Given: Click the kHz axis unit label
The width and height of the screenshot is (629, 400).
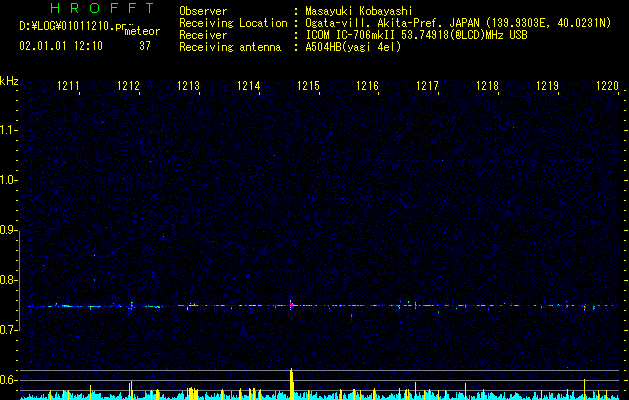Looking at the screenshot, I should tap(9, 81).
